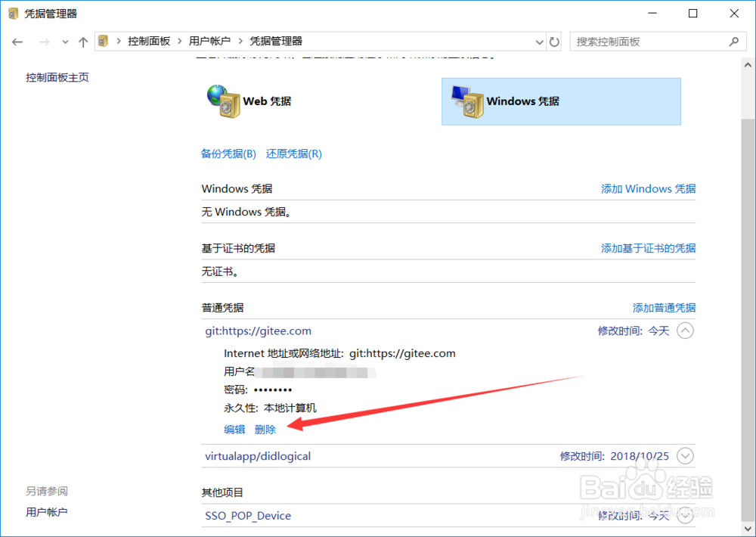756x537 pixels.
Task: Click the credential manager icon in address bar
Action: (x=103, y=42)
